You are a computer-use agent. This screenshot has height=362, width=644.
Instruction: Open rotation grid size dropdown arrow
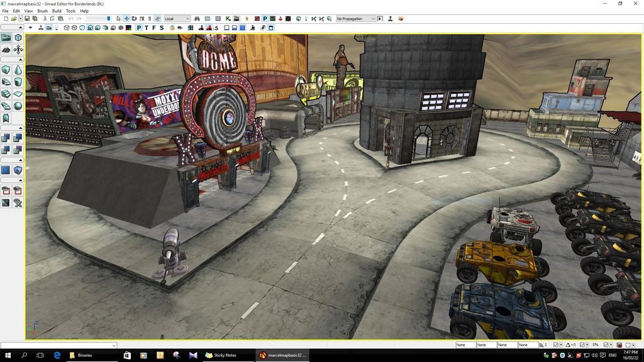(587, 345)
